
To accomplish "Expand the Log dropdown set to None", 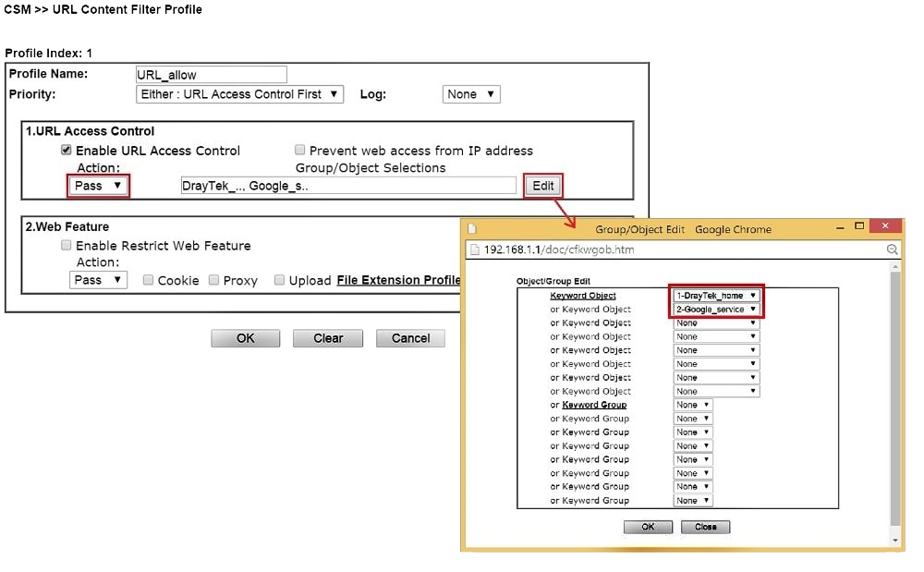I will 471,94.
